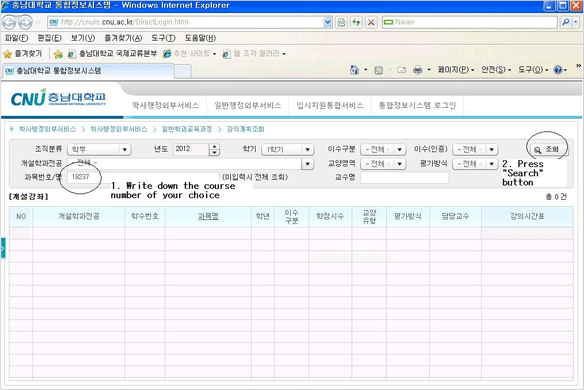Image resolution: width=584 pixels, height=390 pixels.
Task: Click the 평가방식 column header in the table
Action: pyautogui.click(x=408, y=216)
